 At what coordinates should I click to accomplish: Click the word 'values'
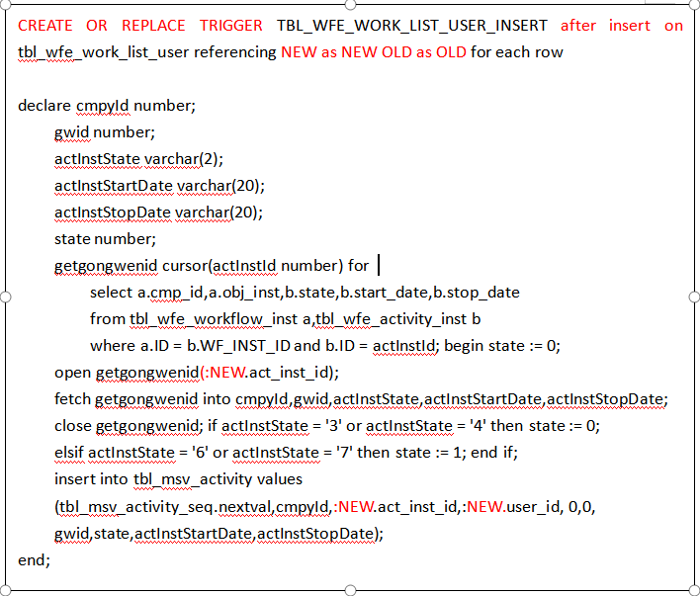(280, 479)
